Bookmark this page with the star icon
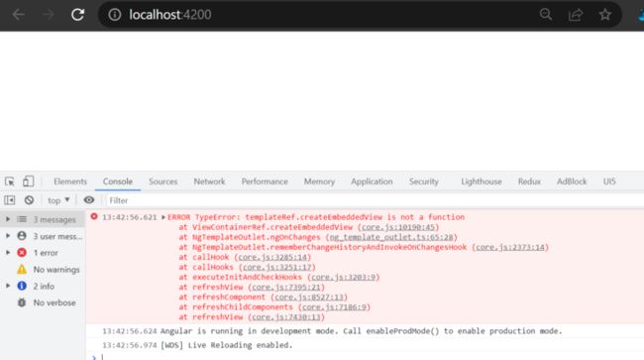644x360 pixels. (605, 15)
